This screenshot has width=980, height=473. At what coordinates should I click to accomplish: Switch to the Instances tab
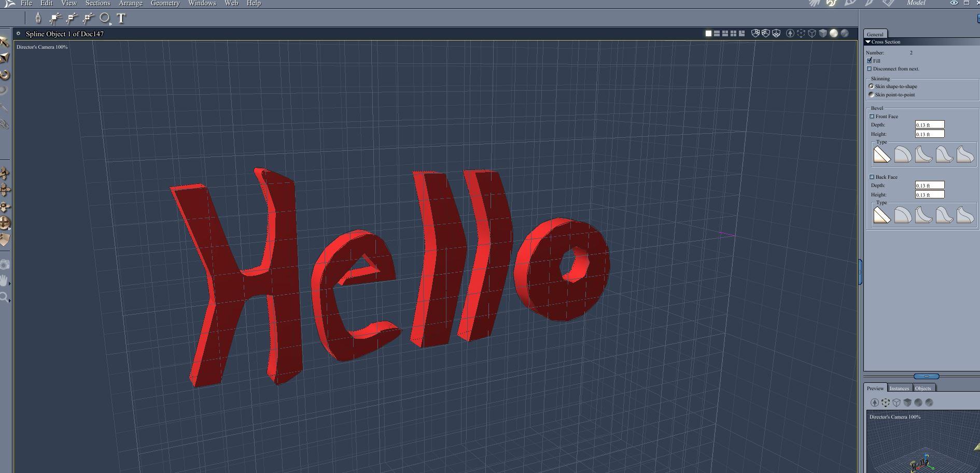[x=899, y=388]
